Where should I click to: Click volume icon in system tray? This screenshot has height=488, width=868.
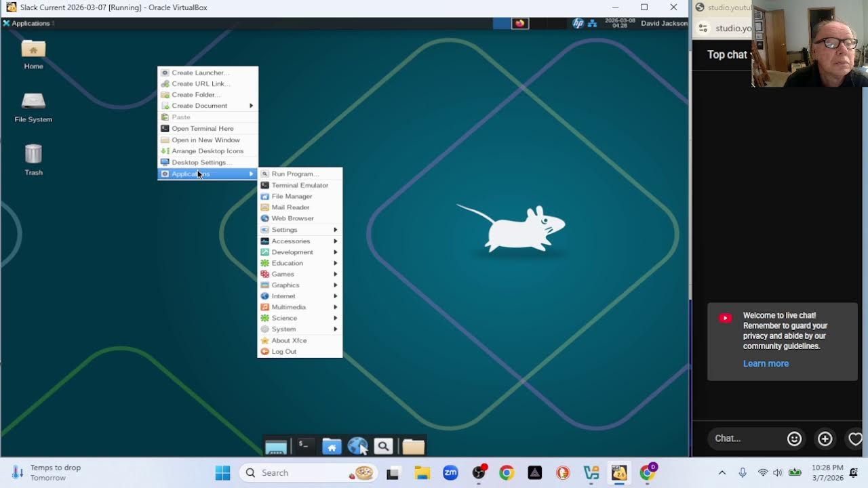click(778, 473)
